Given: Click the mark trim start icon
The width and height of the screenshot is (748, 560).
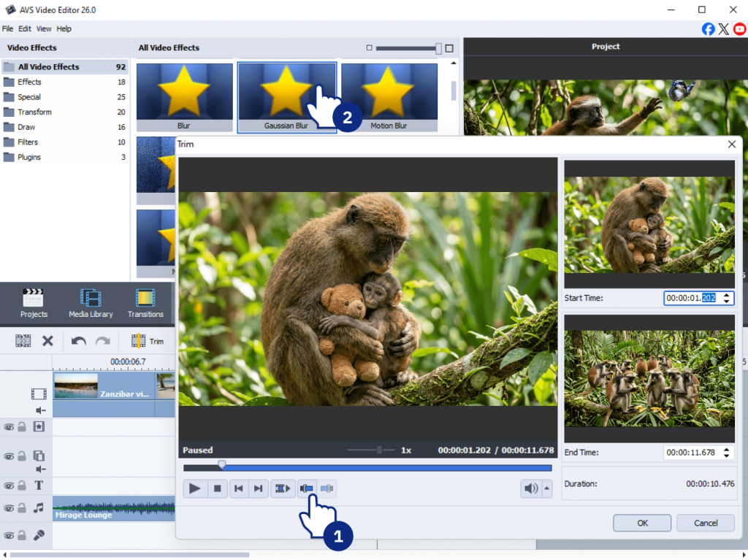Looking at the screenshot, I should [308, 488].
